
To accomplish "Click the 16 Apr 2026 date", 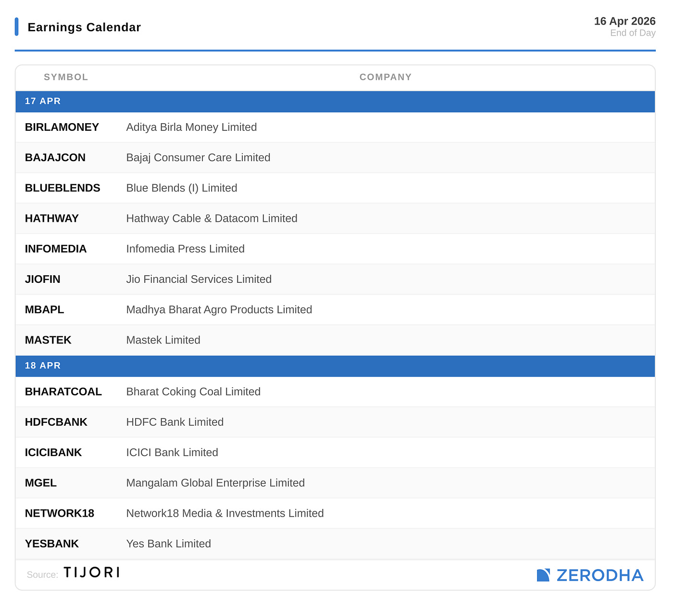I will click(x=625, y=21).
